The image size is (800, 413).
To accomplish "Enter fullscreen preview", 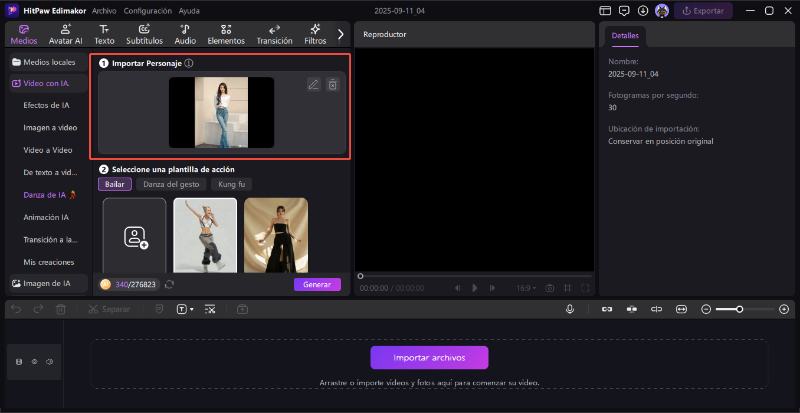I will pyautogui.click(x=585, y=288).
